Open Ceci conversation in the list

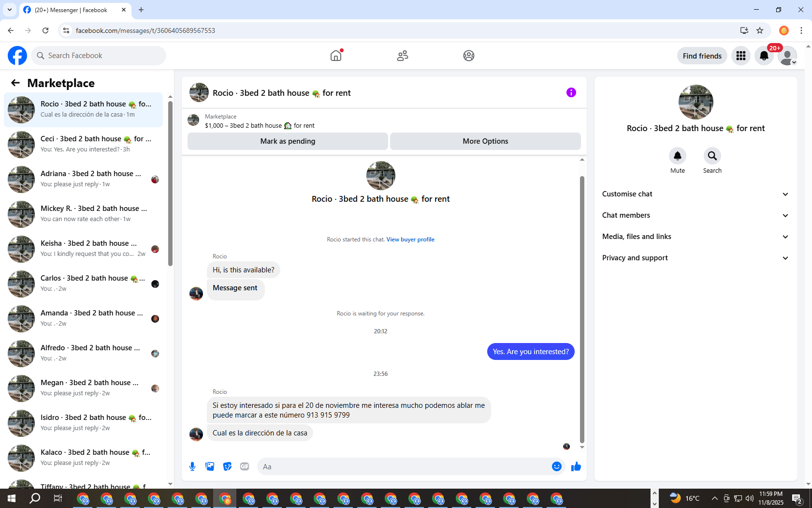(83, 145)
